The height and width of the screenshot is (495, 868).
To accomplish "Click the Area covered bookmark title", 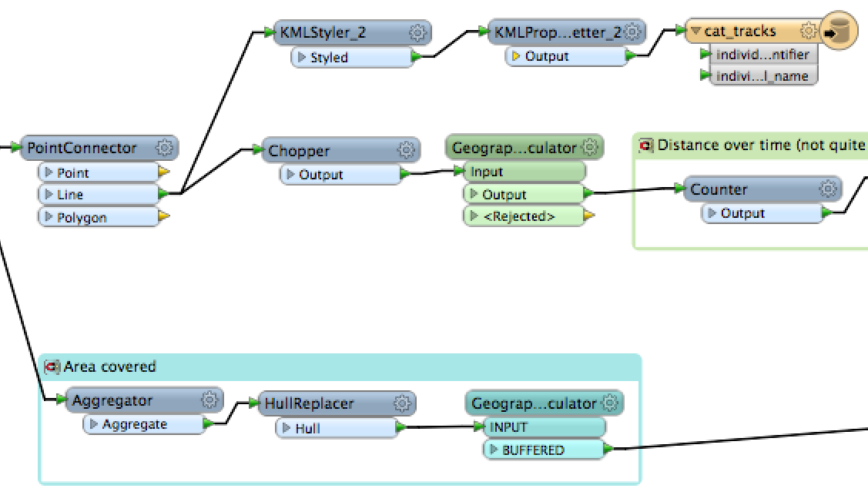I will pos(110,366).
